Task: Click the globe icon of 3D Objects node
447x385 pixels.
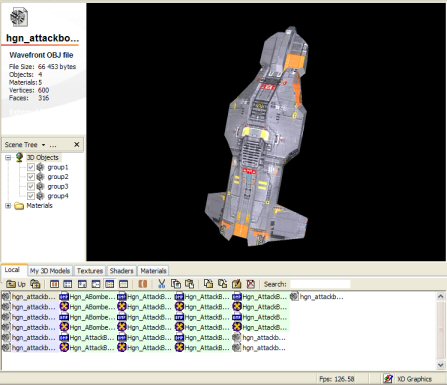Action: click(x=19, y=157)
